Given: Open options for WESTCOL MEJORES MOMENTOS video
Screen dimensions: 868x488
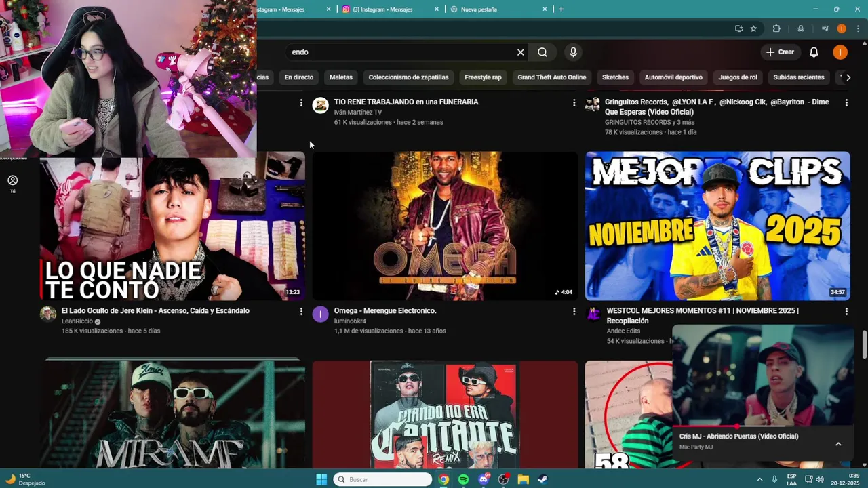Looking at the screenshot, I should [846, 311].
